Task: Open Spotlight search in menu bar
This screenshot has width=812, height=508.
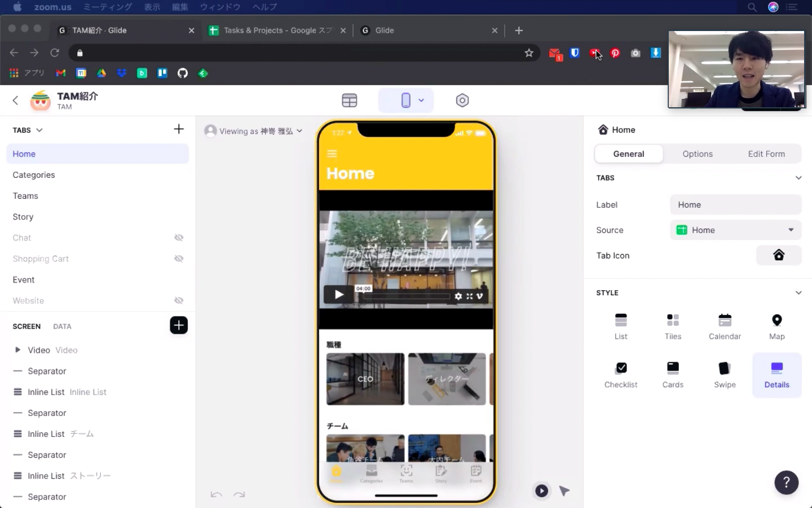Action: point(752,7)
